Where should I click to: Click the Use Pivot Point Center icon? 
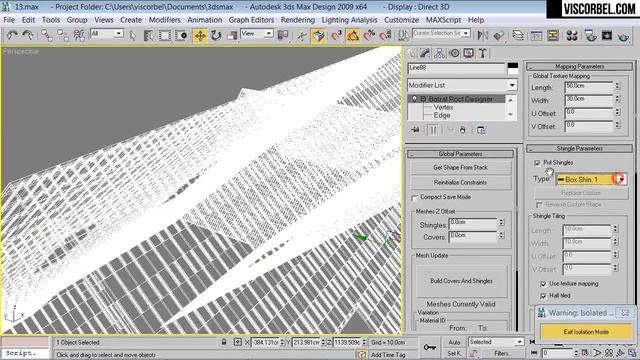click(x=283, y=36)
